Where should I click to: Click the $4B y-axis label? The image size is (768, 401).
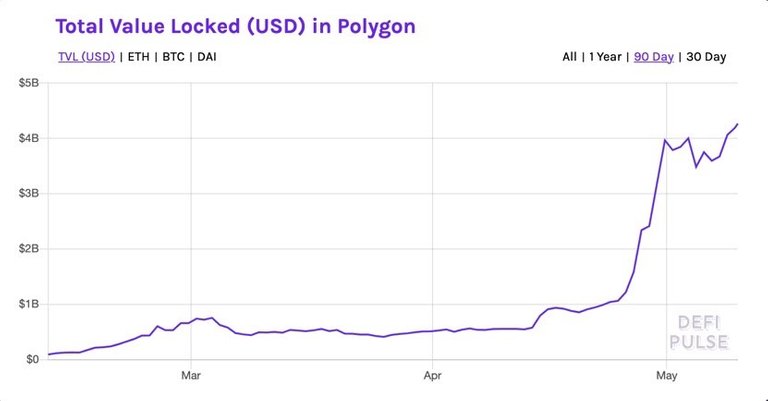[x=27, y=138]
